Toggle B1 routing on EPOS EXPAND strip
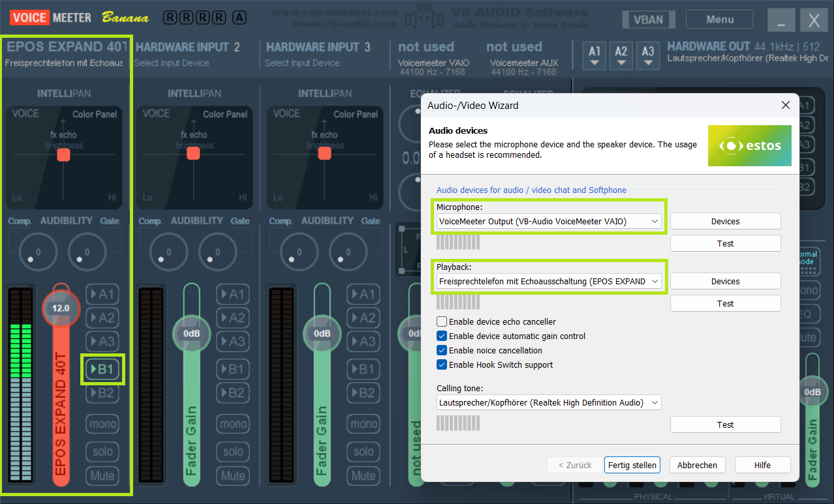 102,369
